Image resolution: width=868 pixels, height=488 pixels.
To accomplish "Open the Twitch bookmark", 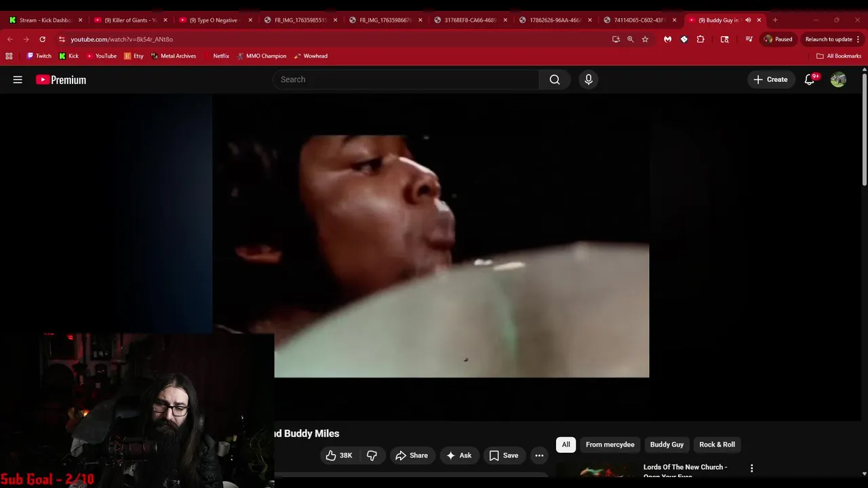I will point(39,56).
